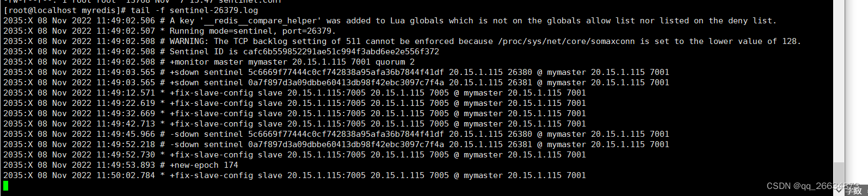Click the Sentinel ID cafc6b55... log line
The width and height of the screenshot is (868, 196).
pyautogui.click(x=221, y=52)
